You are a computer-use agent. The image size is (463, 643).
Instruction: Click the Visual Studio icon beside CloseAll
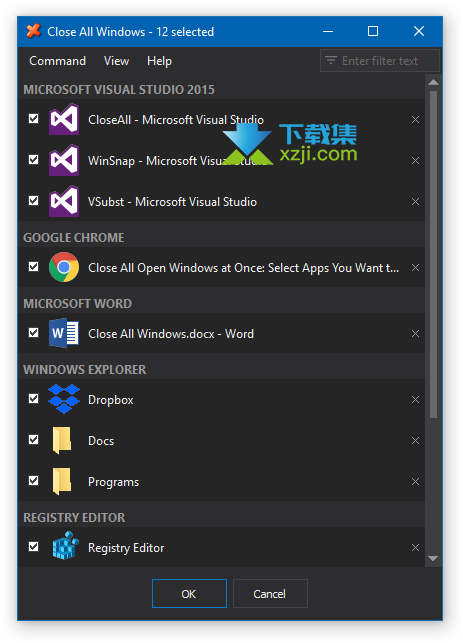tap(64, 119)
